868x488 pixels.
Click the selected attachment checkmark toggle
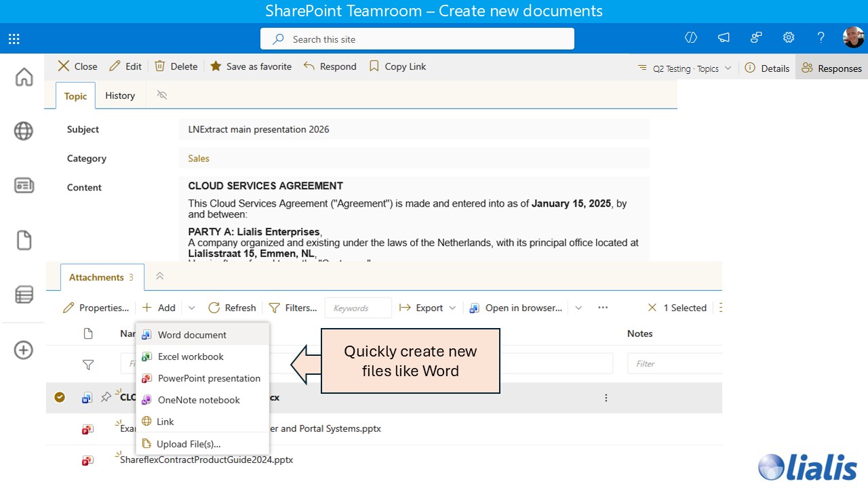coord(60,397)
